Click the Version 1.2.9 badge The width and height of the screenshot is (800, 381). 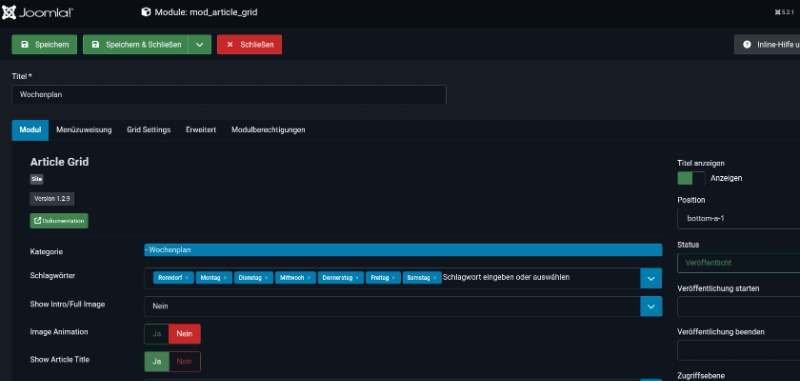tap(52, 199)
